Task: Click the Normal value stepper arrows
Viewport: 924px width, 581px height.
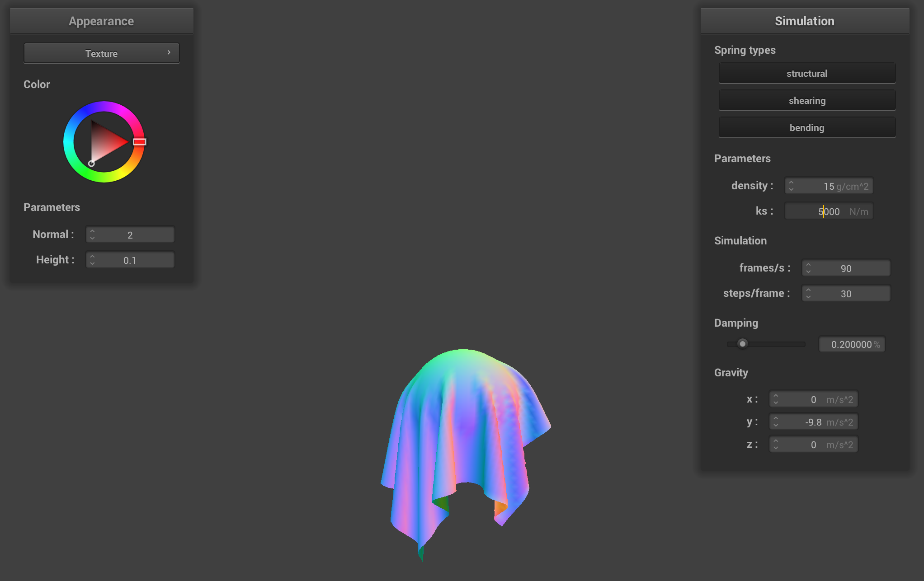Action: tap(92, 234)
